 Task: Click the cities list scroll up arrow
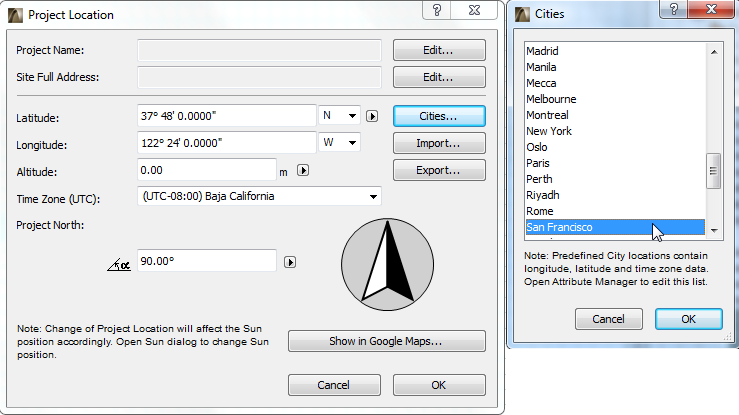[714, 52]
